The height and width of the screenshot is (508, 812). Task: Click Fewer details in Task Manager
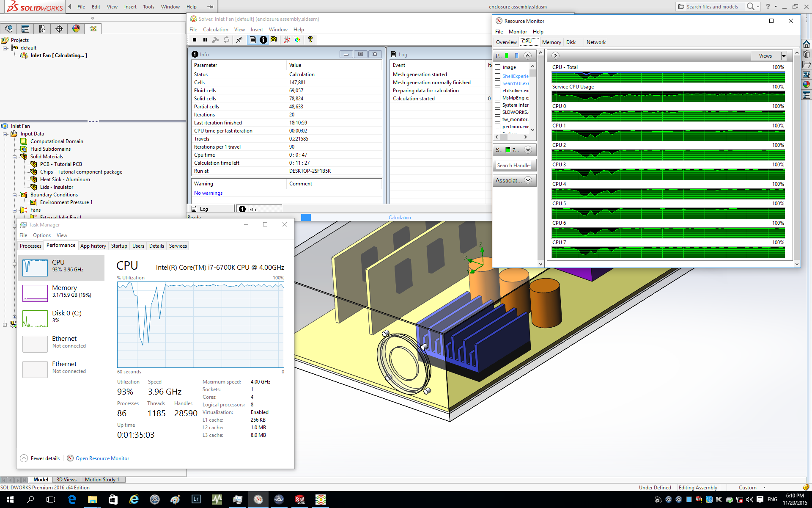tap(45, 458)
